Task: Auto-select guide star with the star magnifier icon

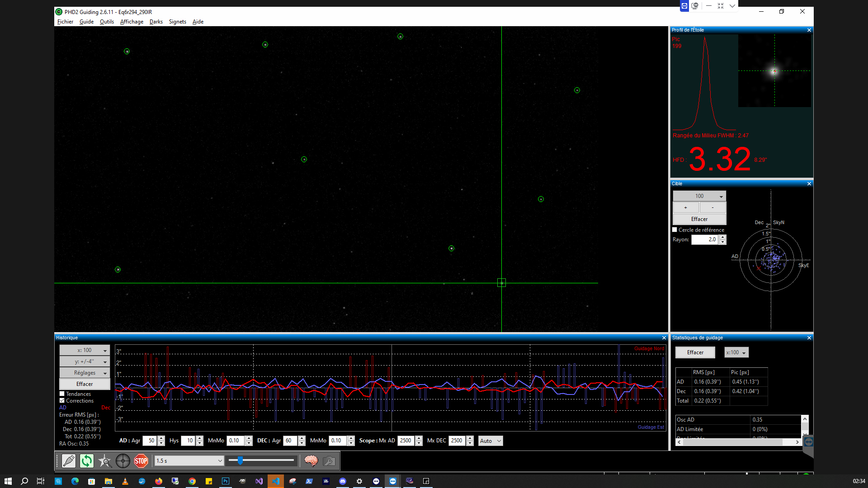Action: point(104,461)
